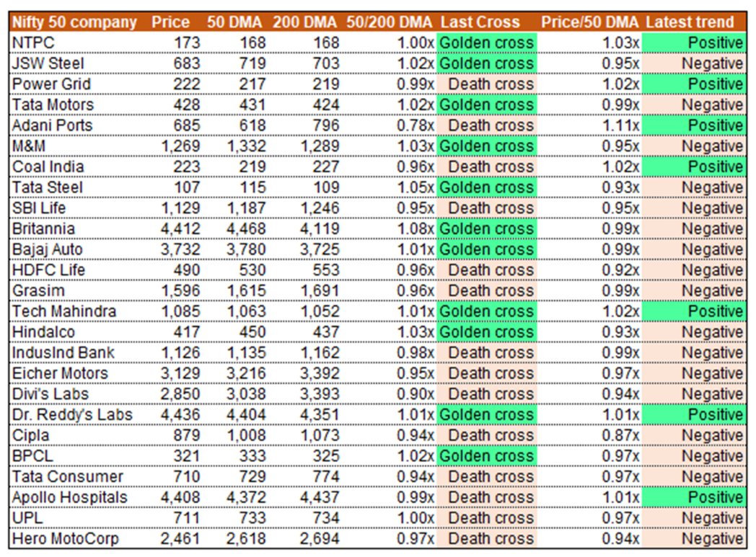Click 'Hero MotoCorp' company name
Image resolution: width=756 pixels, height=557 pixels.
[x=65, y=539]
